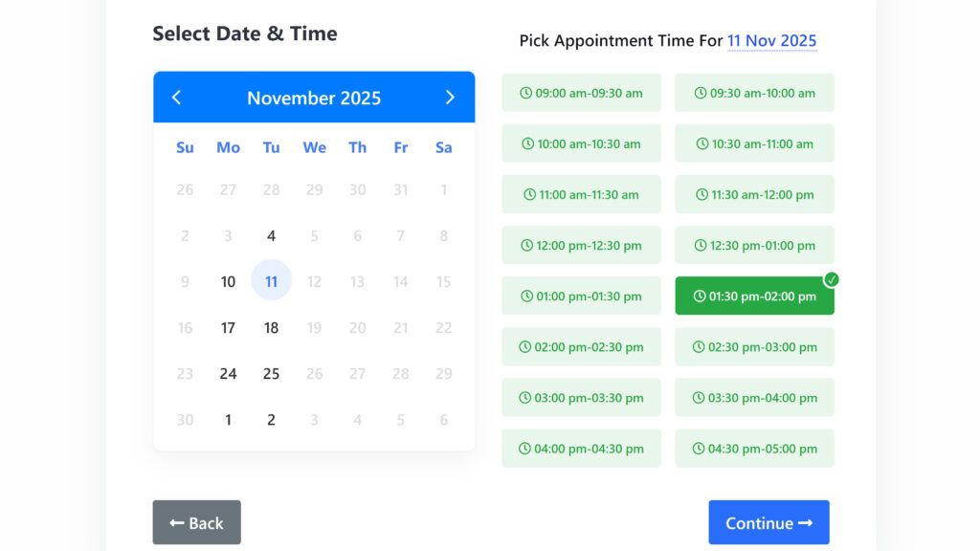Click clock icon in 03:00 pm slot
Viewport: 980px width, 551px height.
pyautogui.click(x=525, y=398)
